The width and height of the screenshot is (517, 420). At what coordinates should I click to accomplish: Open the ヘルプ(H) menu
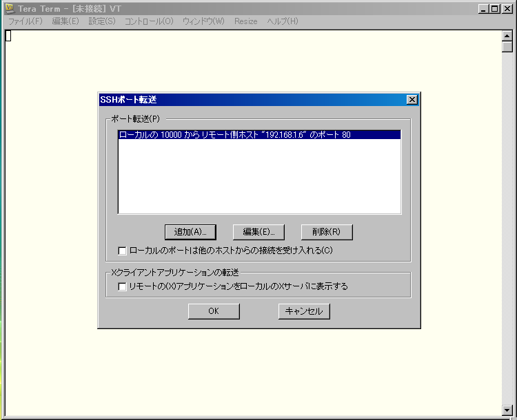click(x=283, y=21)
